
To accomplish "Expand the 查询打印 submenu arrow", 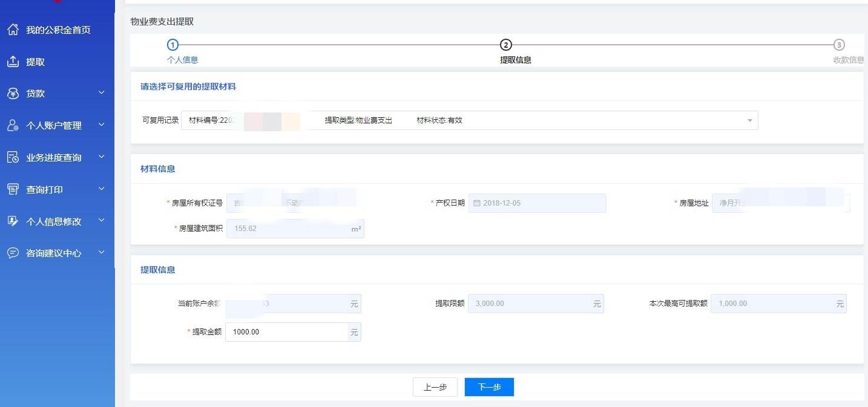I will click(101, 189).
